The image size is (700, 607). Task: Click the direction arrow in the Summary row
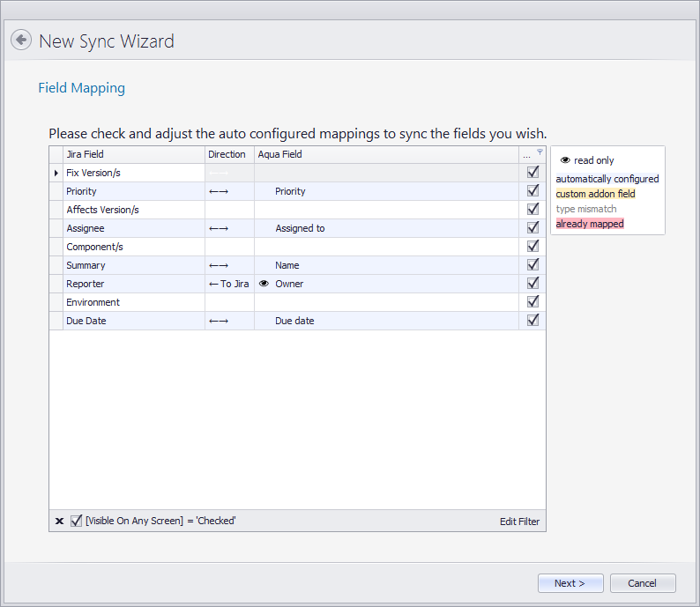pos(219,265)
